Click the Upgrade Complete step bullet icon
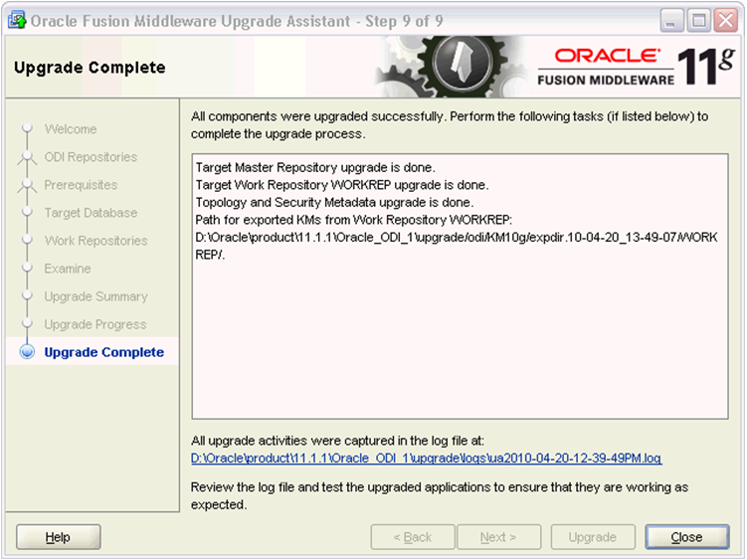 point(27,352)
